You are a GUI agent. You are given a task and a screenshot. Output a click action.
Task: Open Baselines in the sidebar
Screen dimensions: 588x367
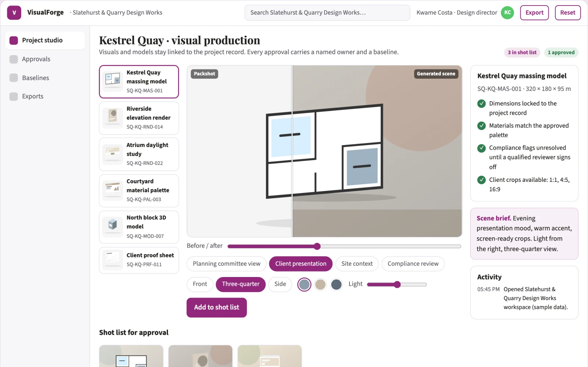click(x=45, y=78)
